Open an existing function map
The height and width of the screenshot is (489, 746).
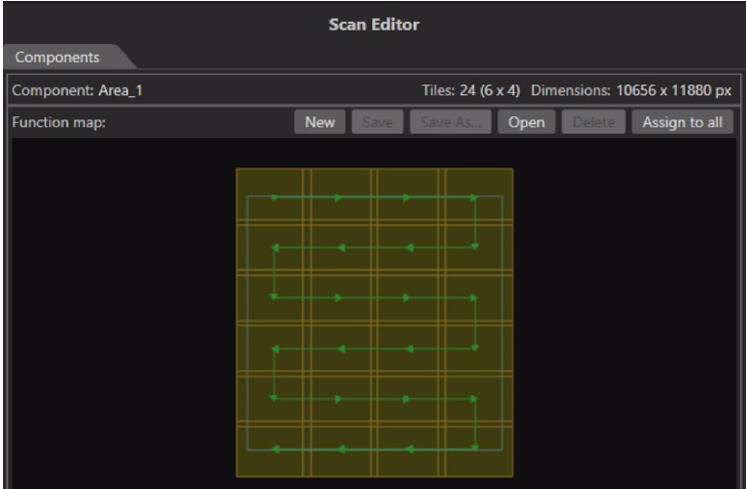526,123
